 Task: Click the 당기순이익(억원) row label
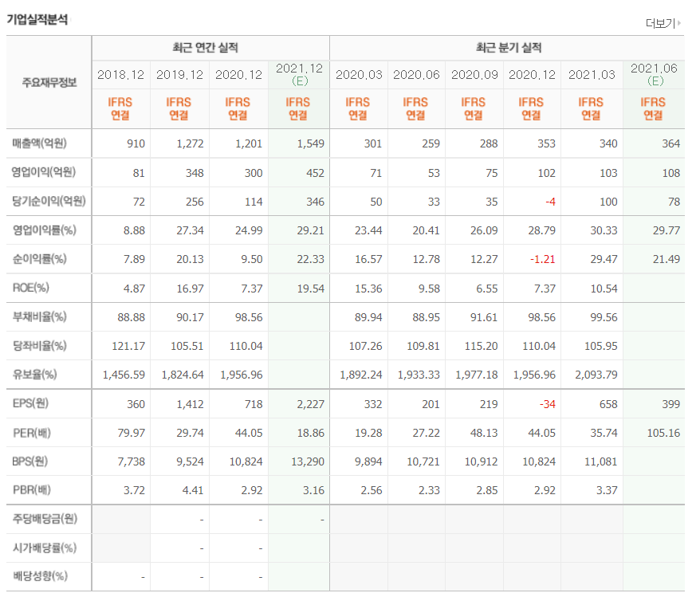(49, 201)
